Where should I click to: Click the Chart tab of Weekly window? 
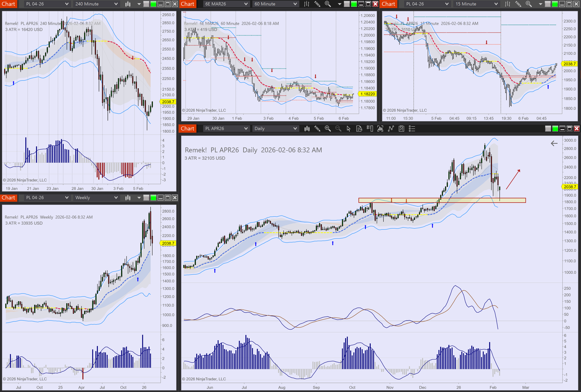pyautogui.click(x=9, y=198)
